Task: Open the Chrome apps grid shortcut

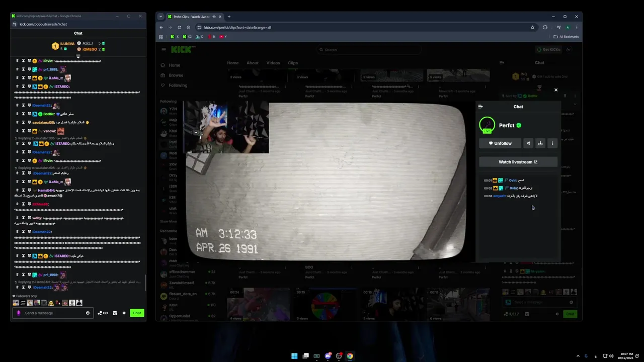Action: 161,37
